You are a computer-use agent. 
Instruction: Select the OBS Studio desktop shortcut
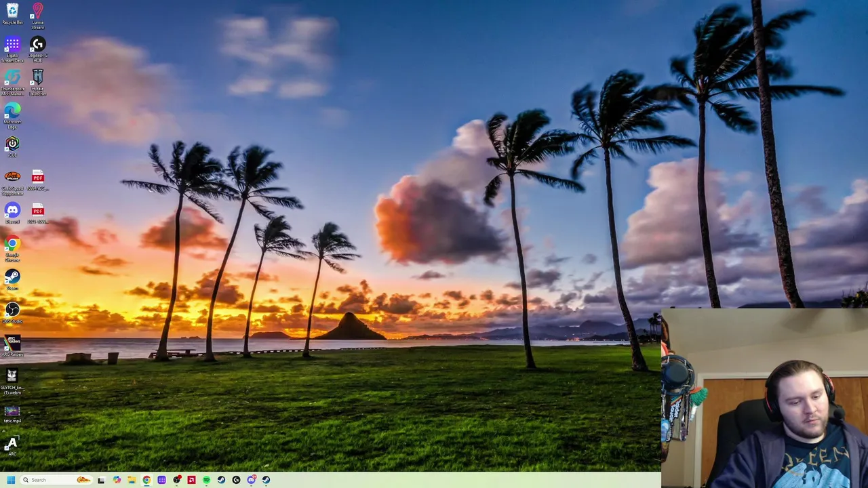[12, 313]
